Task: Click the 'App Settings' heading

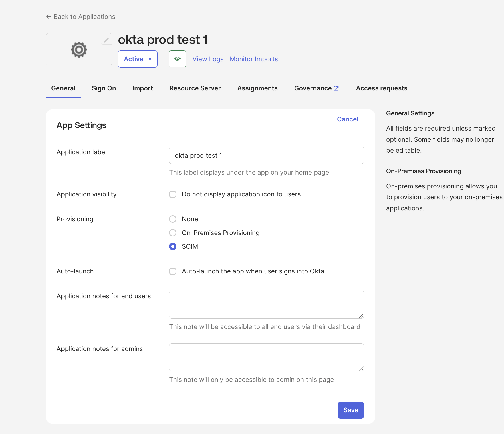Action: point(82,125)
